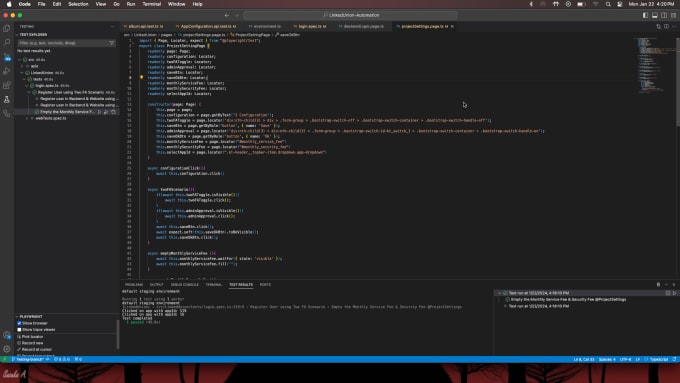Click Ln 8, Col position in status bar

point(584,359)
